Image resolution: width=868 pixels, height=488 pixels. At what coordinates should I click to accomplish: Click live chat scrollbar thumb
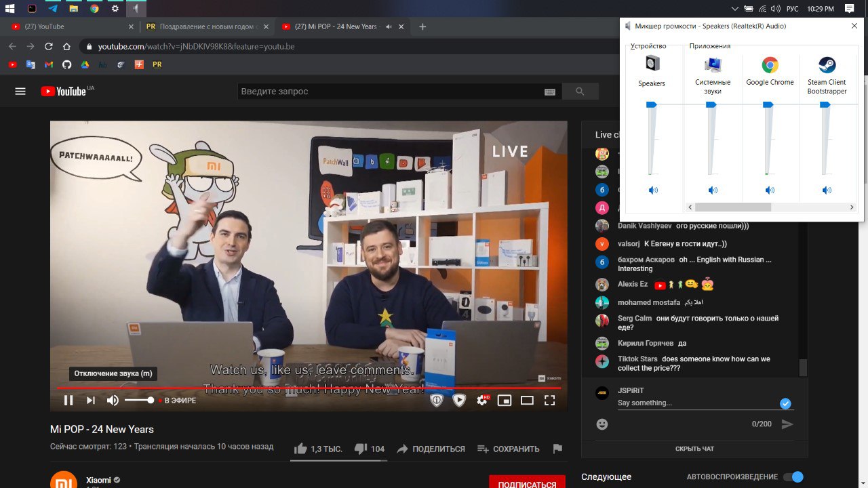(804, 367)
